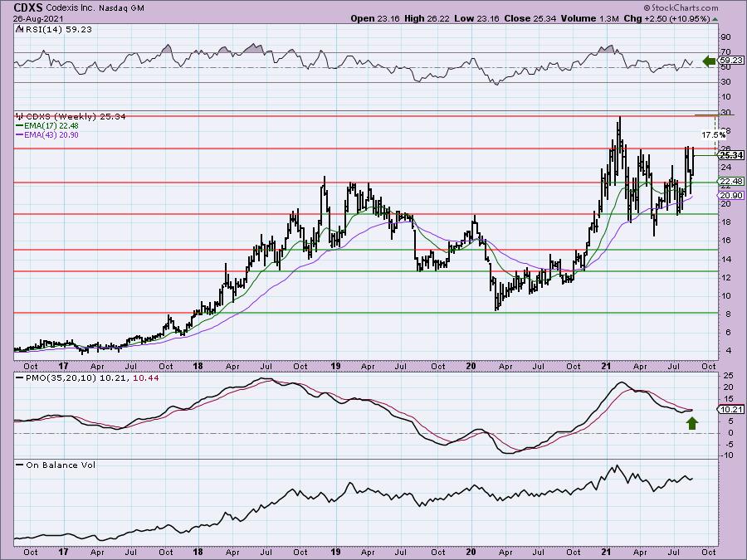Click the Chg +2.50 (+10.95%) value

point(666,18)
